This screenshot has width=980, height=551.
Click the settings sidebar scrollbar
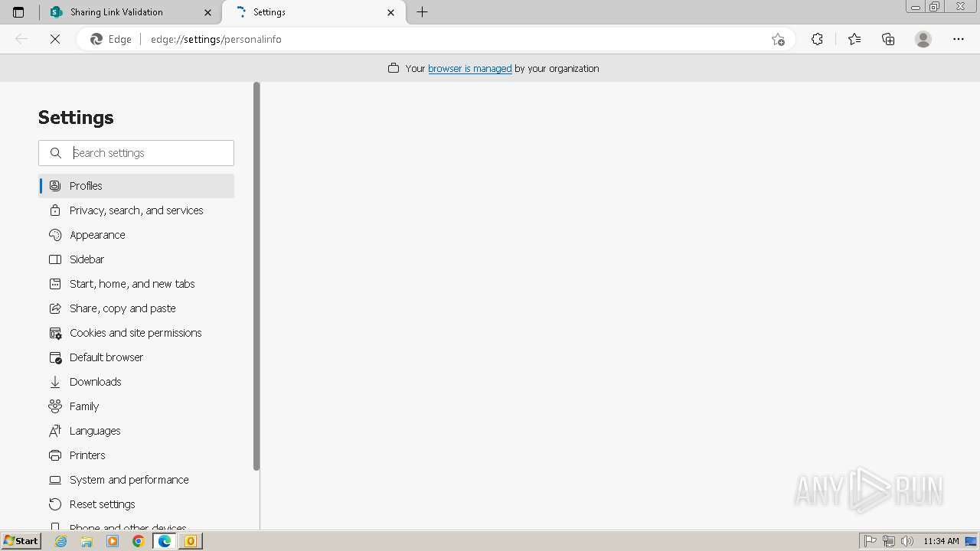coord(256,275)
